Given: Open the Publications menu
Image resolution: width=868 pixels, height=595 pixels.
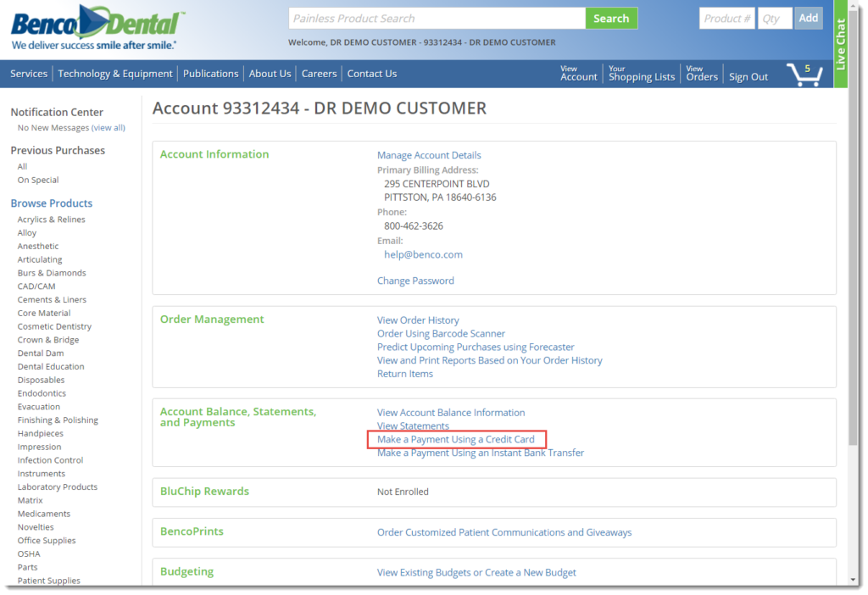Looking at the screenshot, I should tap(210, 74).
